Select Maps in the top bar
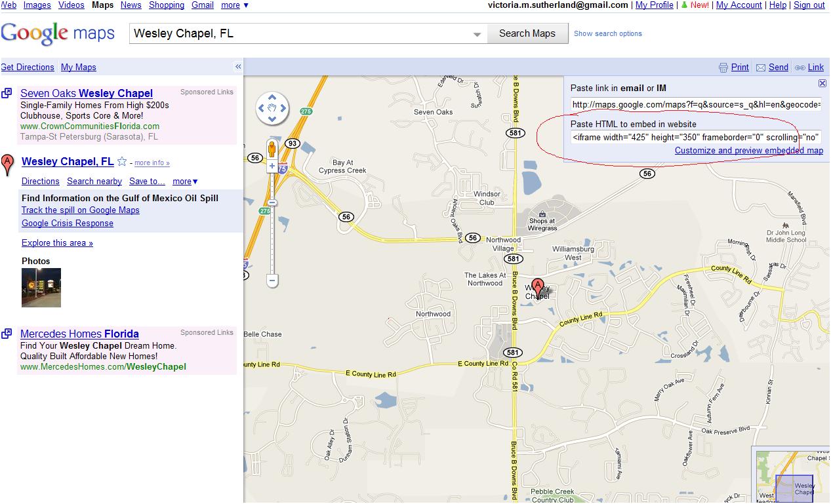 [102, 5]
